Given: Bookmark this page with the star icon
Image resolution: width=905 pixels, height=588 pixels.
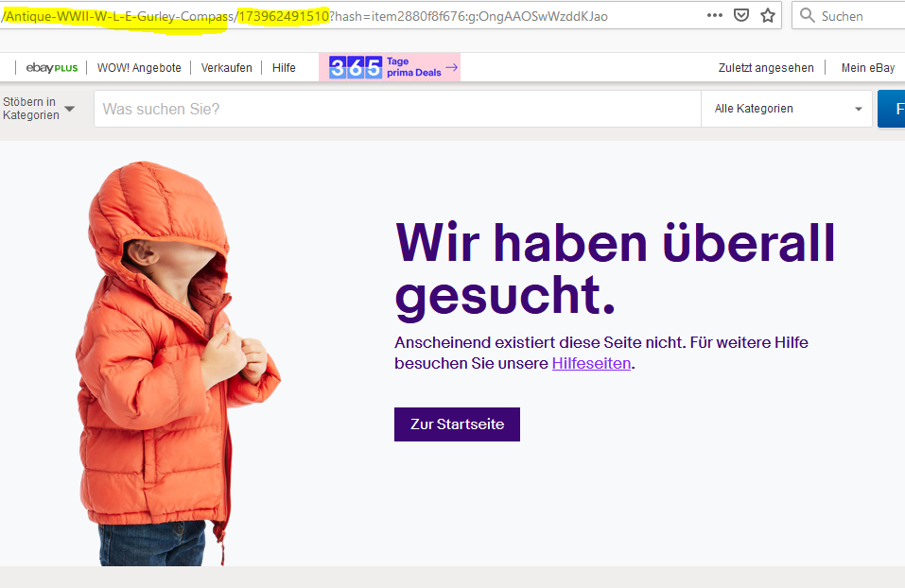Looking at the screenshot, I should [x=768, y=15].
